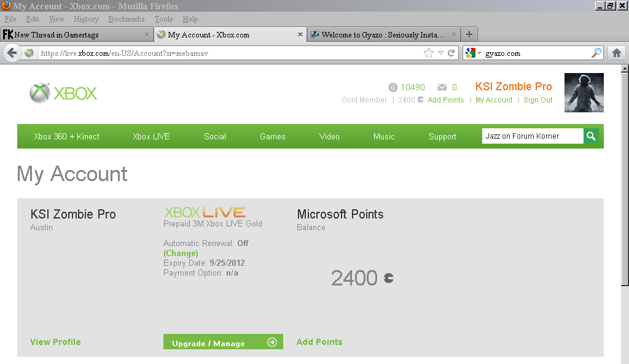
Task: Reload the page with the refresh icon
Action: tap(451, 53)
